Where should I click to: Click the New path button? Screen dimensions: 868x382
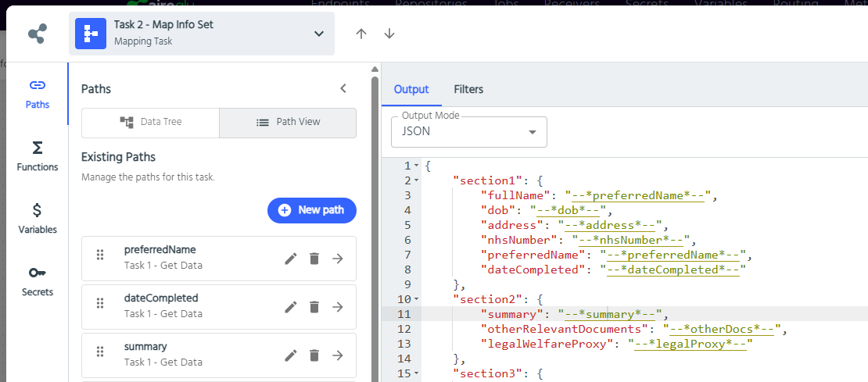311,210
